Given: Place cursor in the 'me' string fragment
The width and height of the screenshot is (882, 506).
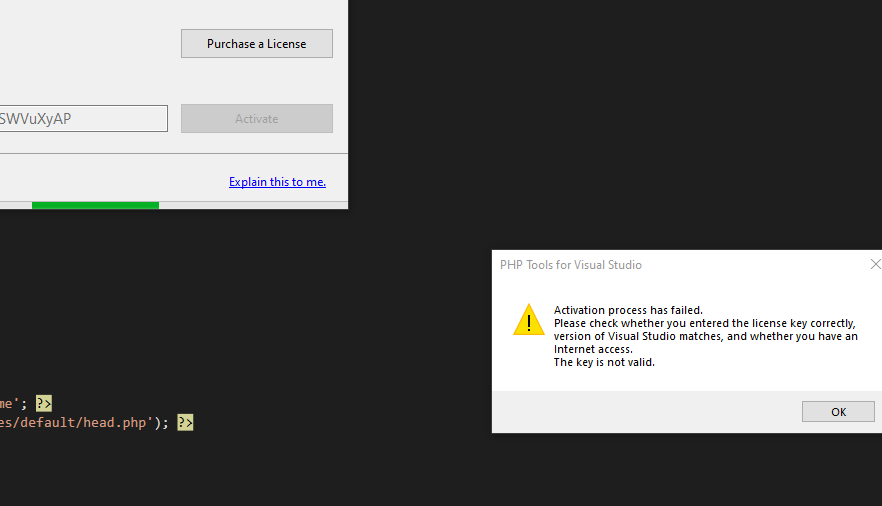Looking at the screenshot, I should 8,404.
